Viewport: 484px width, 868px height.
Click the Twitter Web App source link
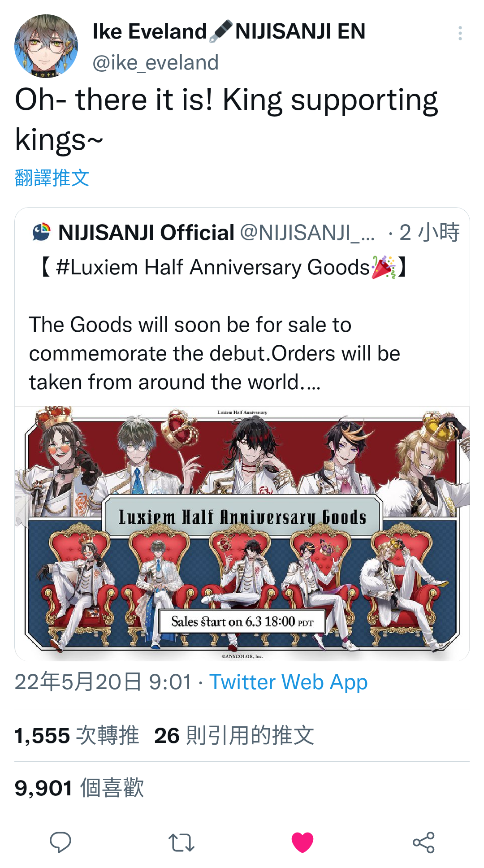point(289,682)
